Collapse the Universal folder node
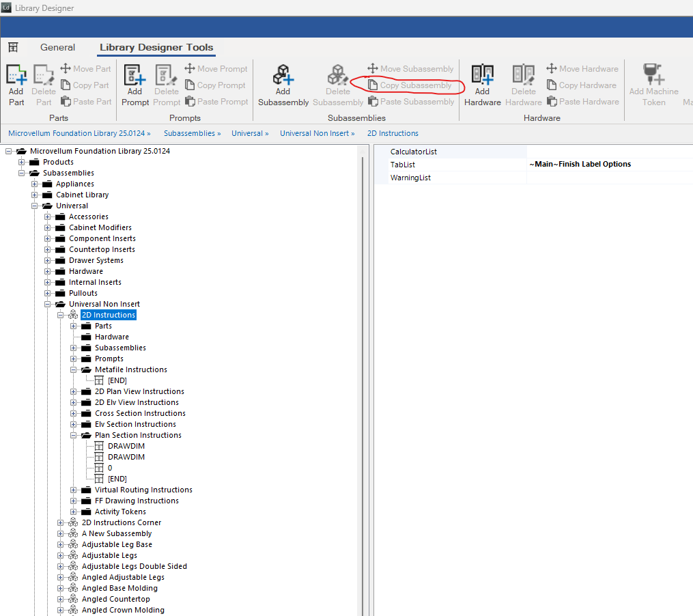This screenshot has height=616, width=693. click(34, 206)
